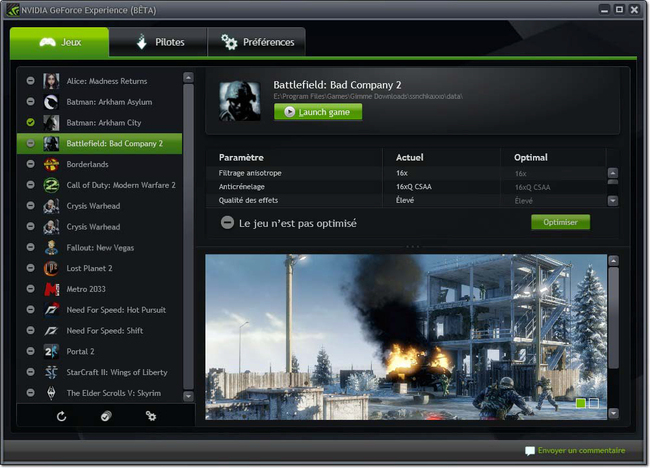Select Metro 2033 in the list
This screenshot has width=650, height=468.
[x=99, y=289]
